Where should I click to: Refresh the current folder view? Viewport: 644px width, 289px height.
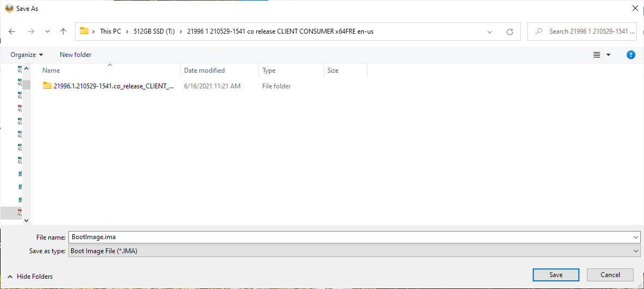(509, 31)
